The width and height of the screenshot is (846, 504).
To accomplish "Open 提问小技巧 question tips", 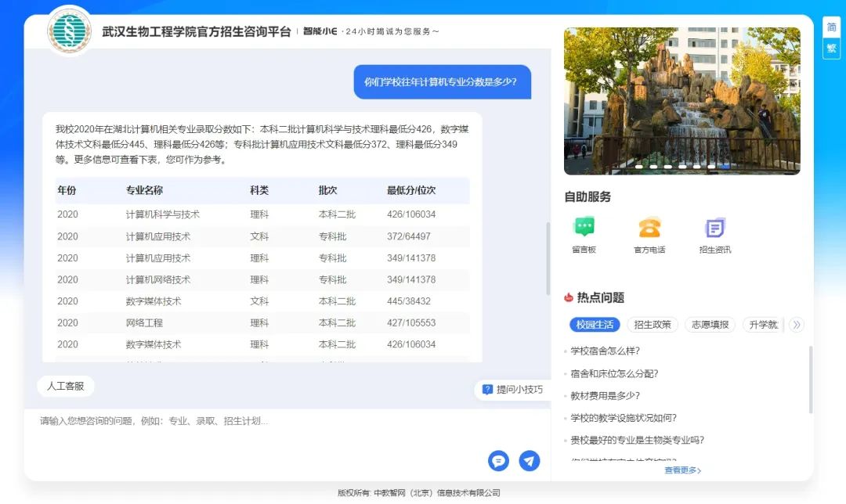I will (x=512, y=389).
